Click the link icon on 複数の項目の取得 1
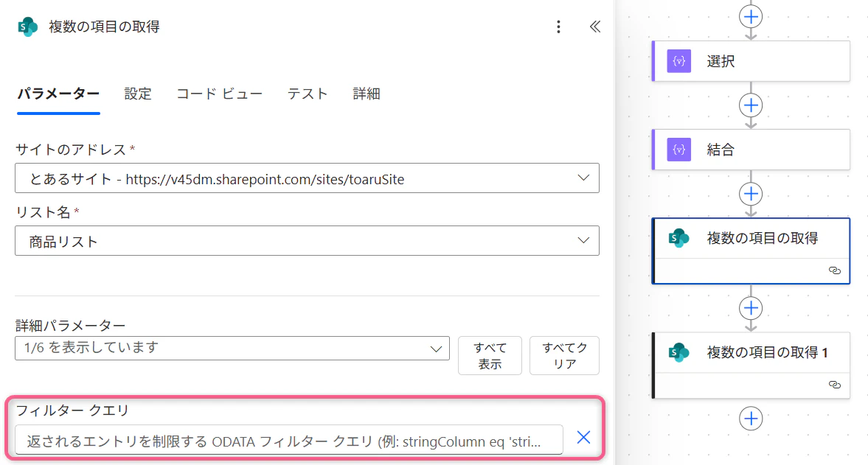The height and width of the screenshot is (465, 868). point(835,384)
